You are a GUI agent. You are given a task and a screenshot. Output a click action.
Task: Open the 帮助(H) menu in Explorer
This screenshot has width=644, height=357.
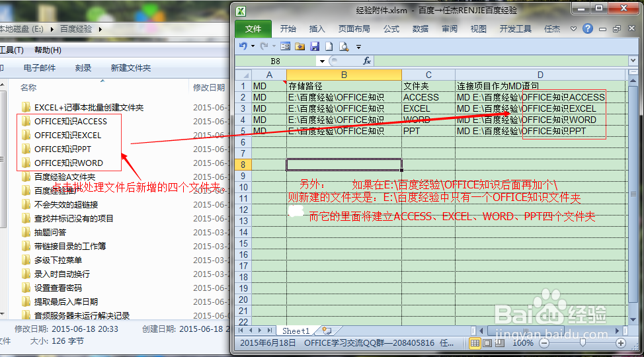[48, 50]
